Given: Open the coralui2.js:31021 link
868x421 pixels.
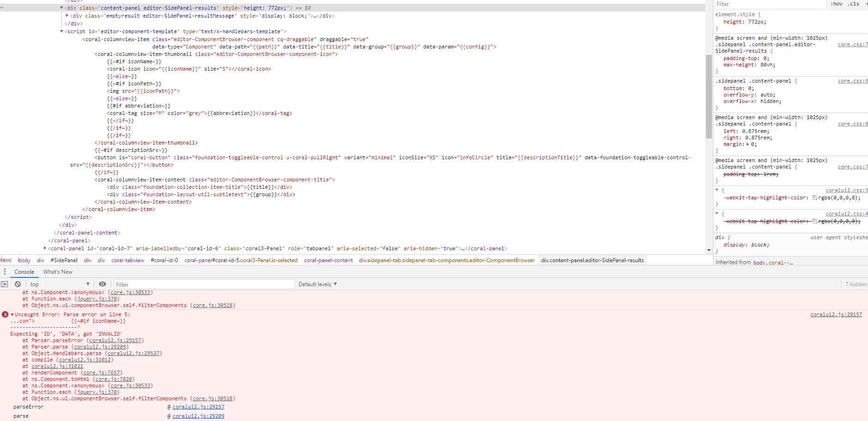Looking at the screenshot, I should 57,367.
